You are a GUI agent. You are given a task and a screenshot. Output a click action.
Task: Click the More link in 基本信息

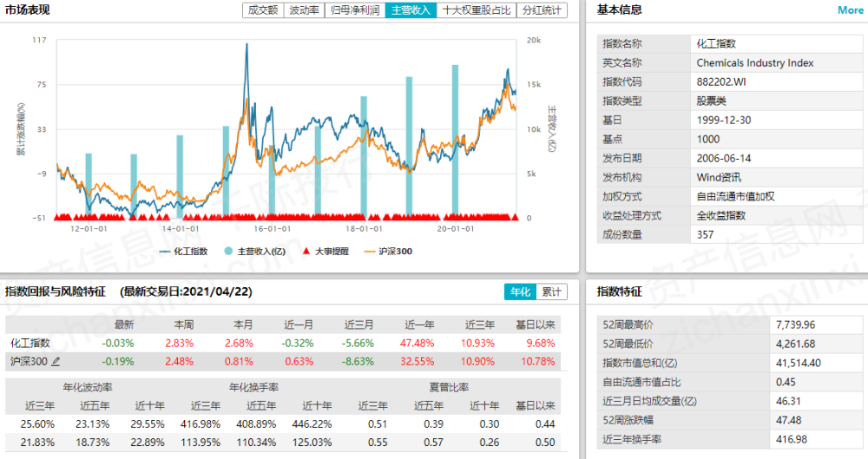(x=850, y=10)
